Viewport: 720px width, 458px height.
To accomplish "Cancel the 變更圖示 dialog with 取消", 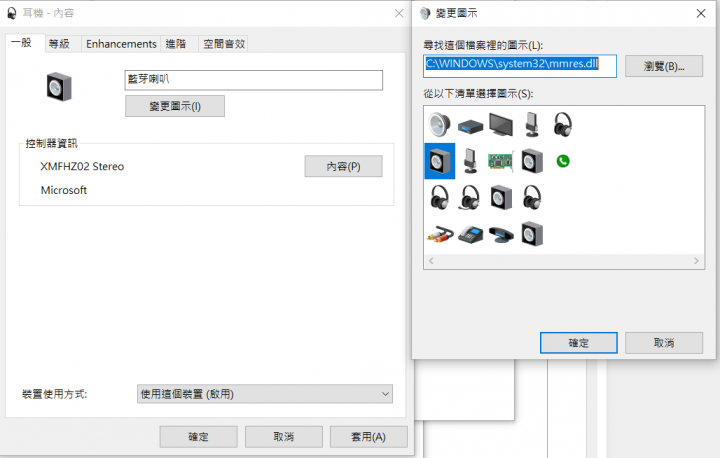I will (664, 343).
